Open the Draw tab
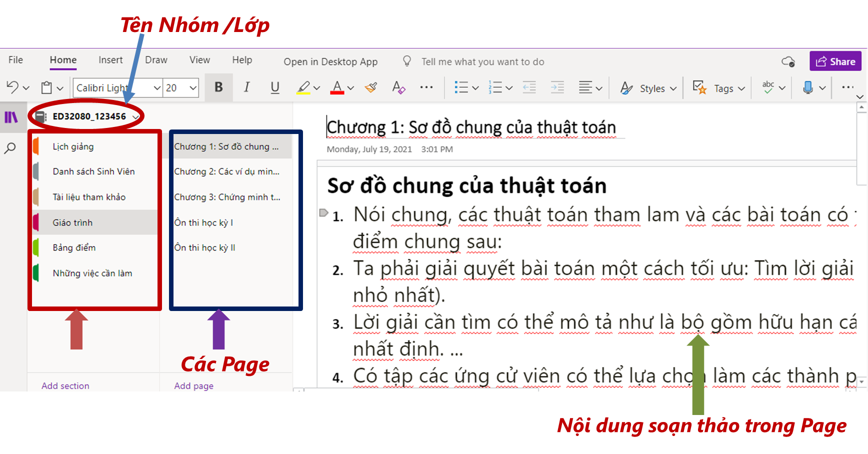The height and width of the screenshot is (454, 868). click(x=156, y=60)
